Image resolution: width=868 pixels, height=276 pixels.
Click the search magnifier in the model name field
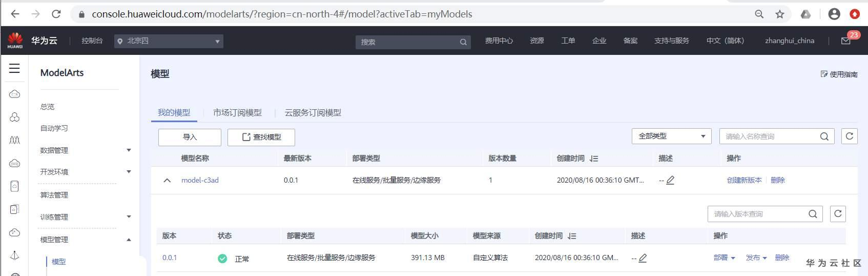pos(824,136)
